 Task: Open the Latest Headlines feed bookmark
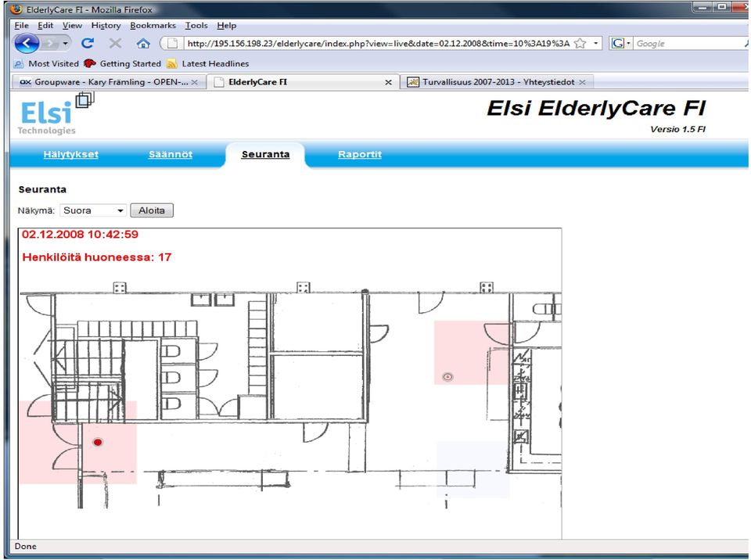pos(208,63)
